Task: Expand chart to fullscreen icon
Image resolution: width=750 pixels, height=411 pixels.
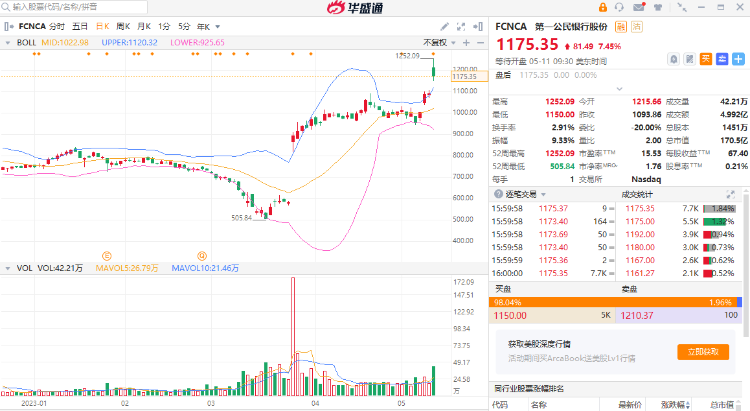Action: (x=461, y=27)
